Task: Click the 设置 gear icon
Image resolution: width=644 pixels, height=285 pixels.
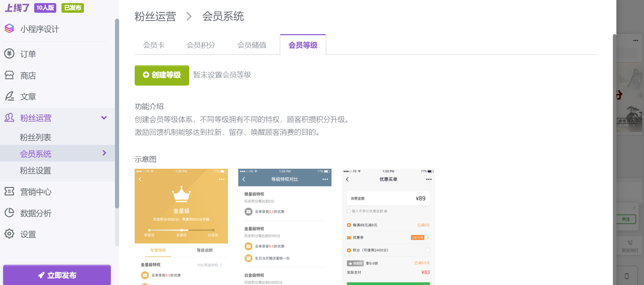Action: point(9,234)
